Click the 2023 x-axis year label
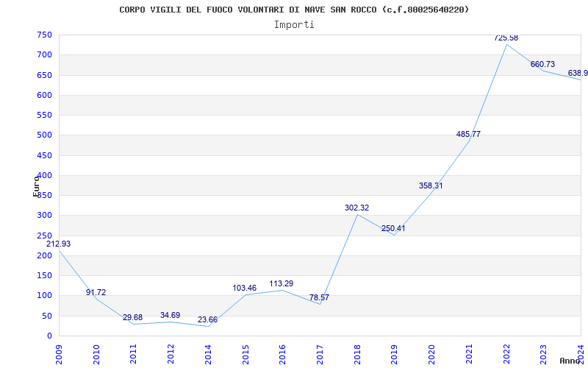 click(x=543, y=354)
